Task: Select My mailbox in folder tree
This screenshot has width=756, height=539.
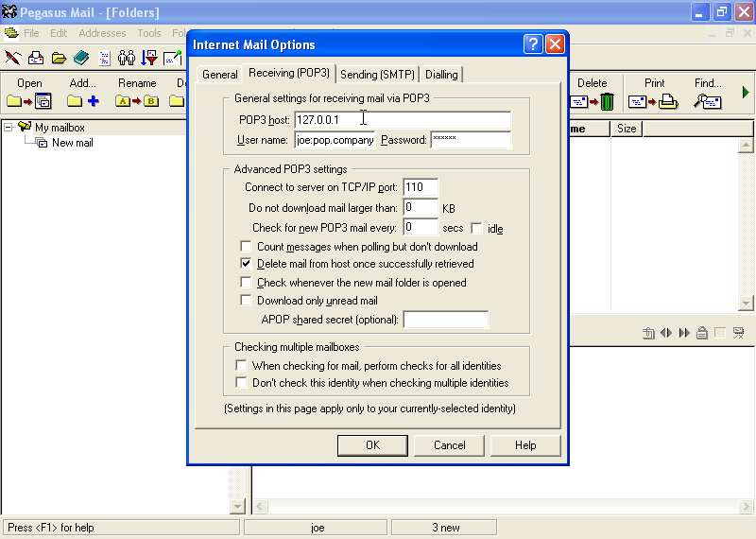Action: (60, 128)
